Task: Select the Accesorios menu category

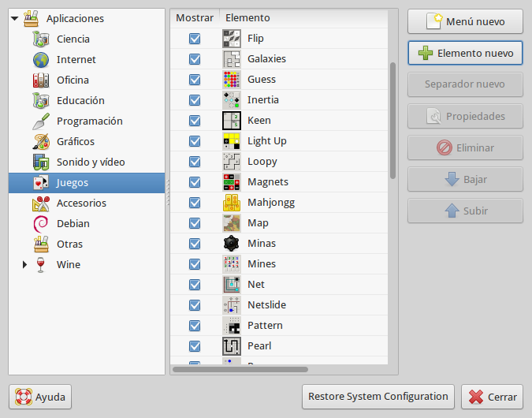Action: (81, 203)
